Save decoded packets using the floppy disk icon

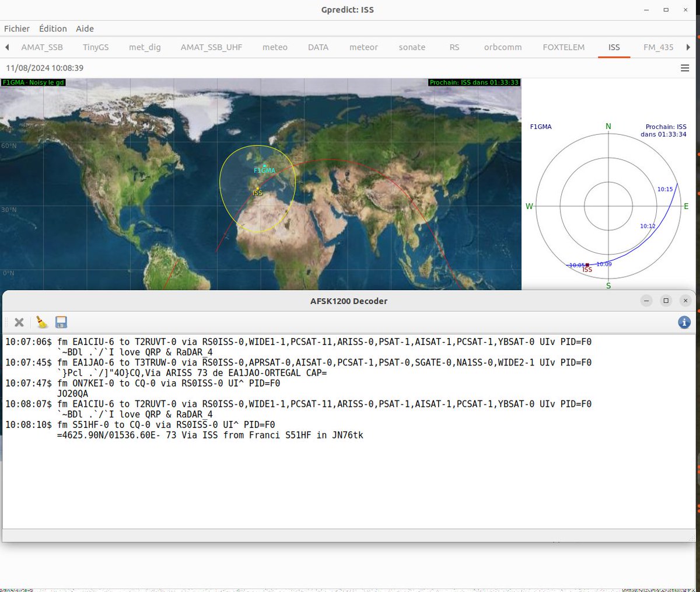point(61,322)
